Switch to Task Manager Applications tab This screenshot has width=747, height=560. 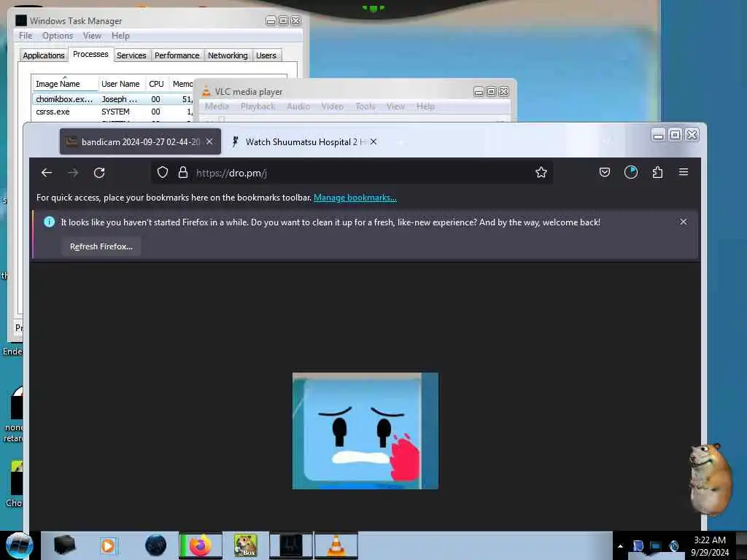tap(43, 55)
